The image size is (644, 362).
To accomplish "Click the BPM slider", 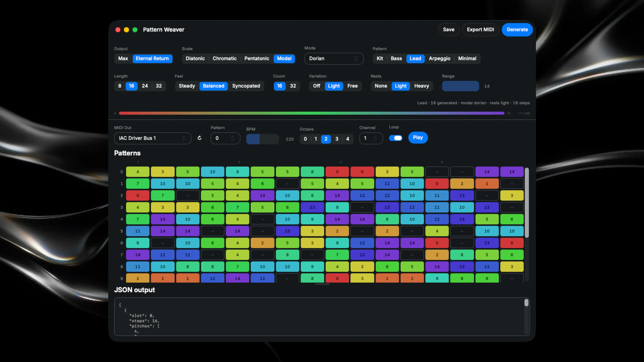I will [x=262, y=139].
